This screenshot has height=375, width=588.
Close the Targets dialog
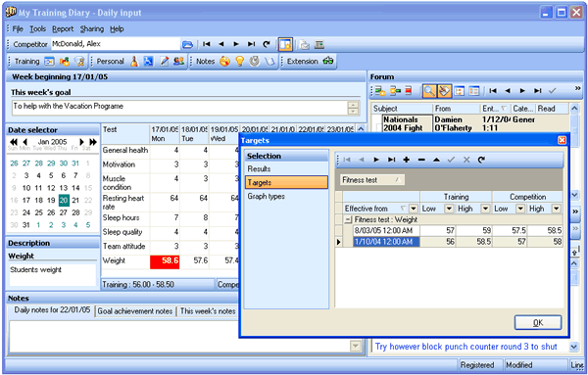coord(562,140)
